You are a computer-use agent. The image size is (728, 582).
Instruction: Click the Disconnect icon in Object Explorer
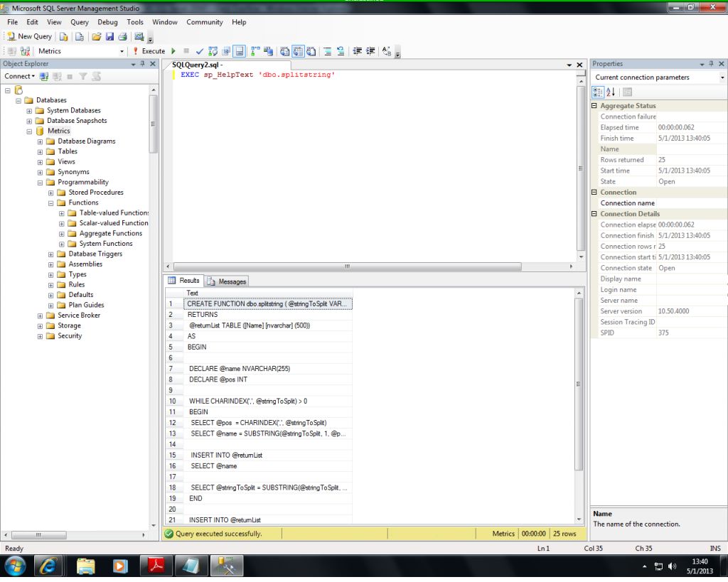tap(57, 77)
